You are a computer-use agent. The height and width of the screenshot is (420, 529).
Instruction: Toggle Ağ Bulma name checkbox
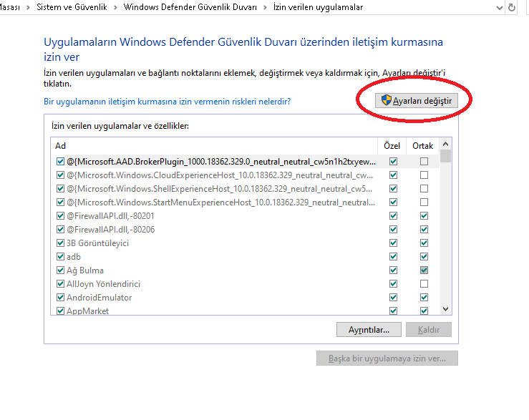click(x=60, y=270)
